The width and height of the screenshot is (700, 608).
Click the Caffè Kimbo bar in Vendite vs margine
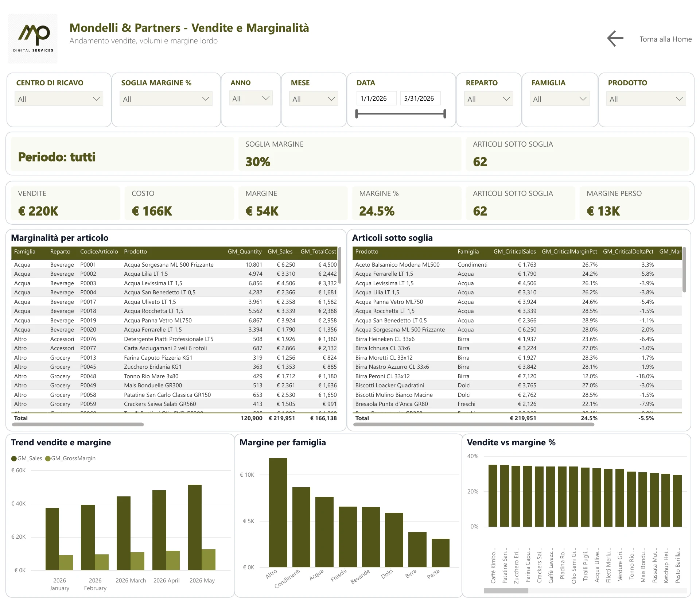click(493, 496)
